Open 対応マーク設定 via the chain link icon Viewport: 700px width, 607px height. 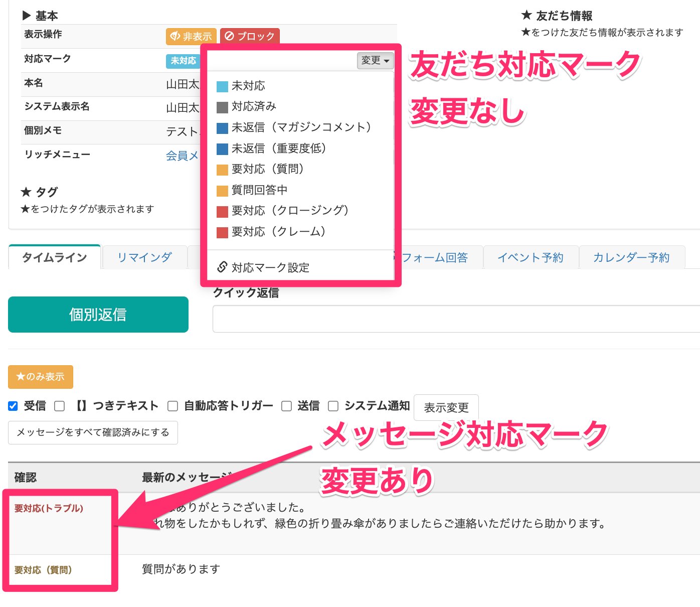(222, 267)
